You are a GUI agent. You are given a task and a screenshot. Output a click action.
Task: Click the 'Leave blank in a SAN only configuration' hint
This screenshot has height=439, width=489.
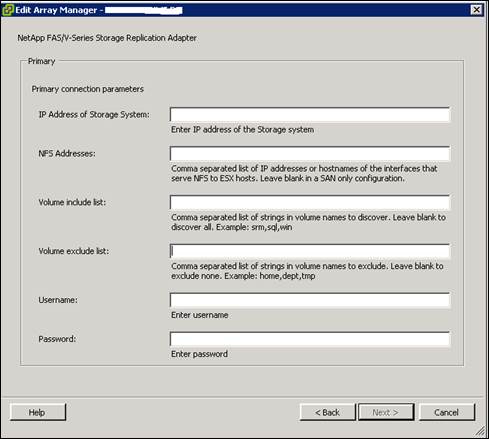coord(332,179)
